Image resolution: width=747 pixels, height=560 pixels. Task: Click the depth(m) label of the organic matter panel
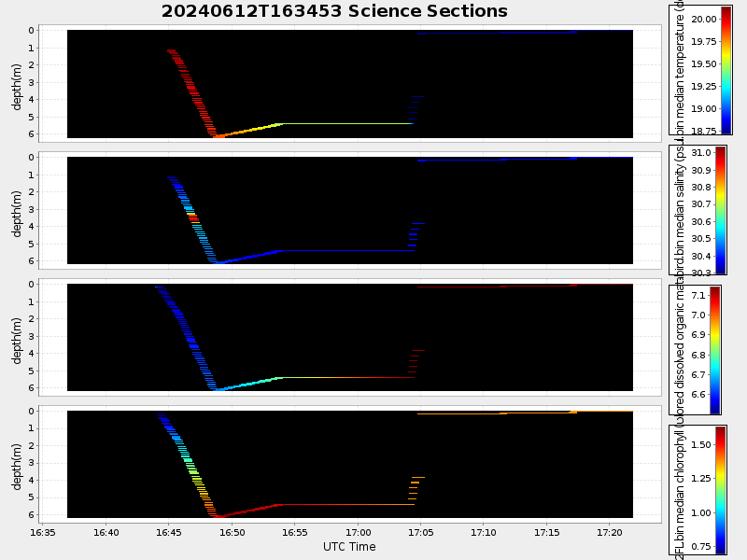click(17, 341)
